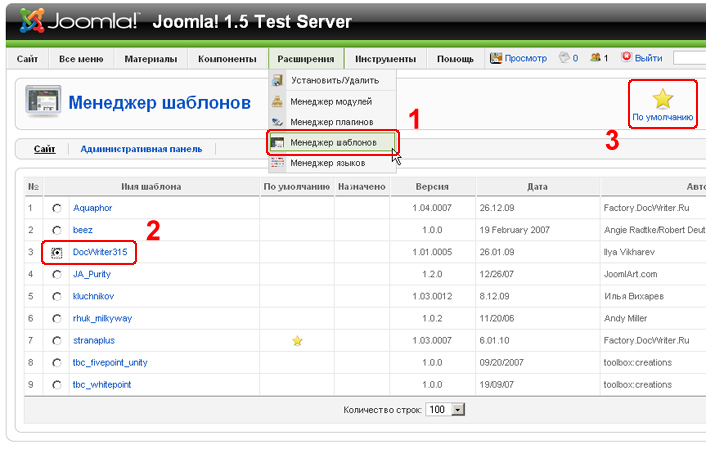This screenshot has height=449, width=706.
Task: Click the Просмотр preview icon
Action: (496, 58)
